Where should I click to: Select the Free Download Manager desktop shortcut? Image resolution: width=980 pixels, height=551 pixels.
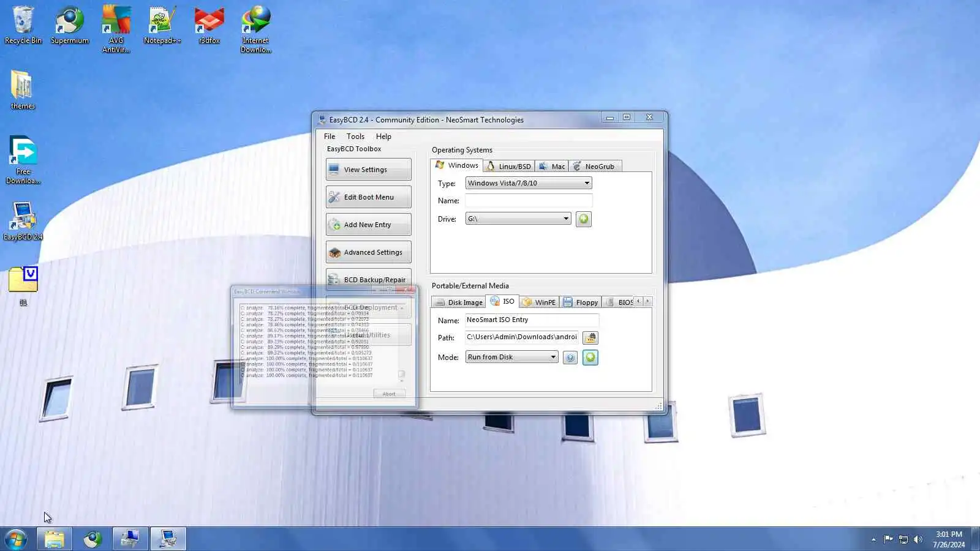(23, 160)
